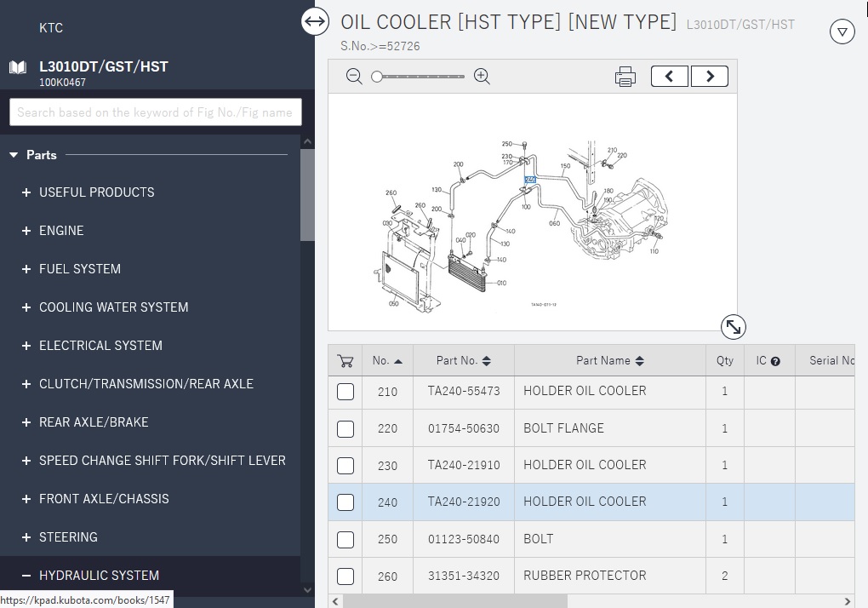The image size is (868, 608).
Task: Expand ENGINE category
Action: [x=26, y=231]
